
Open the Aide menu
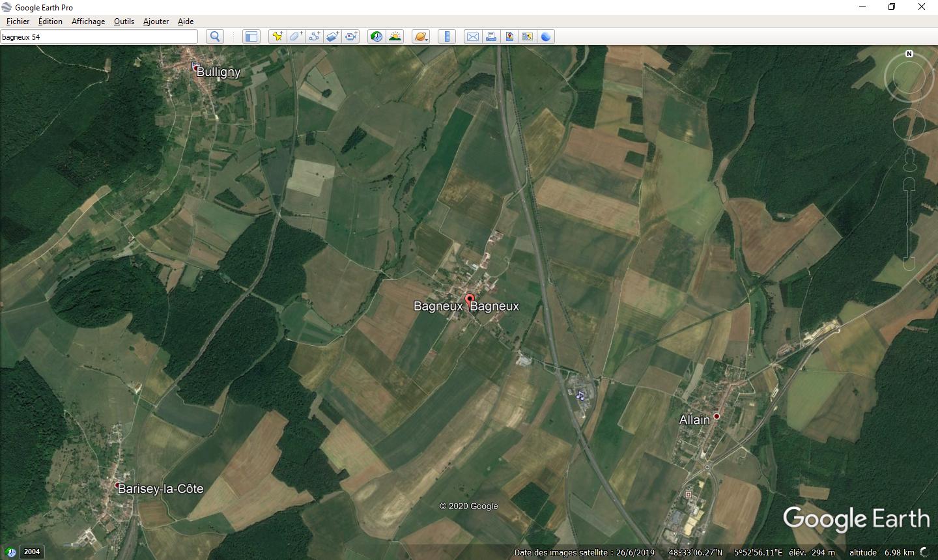[x=186, y=21]
